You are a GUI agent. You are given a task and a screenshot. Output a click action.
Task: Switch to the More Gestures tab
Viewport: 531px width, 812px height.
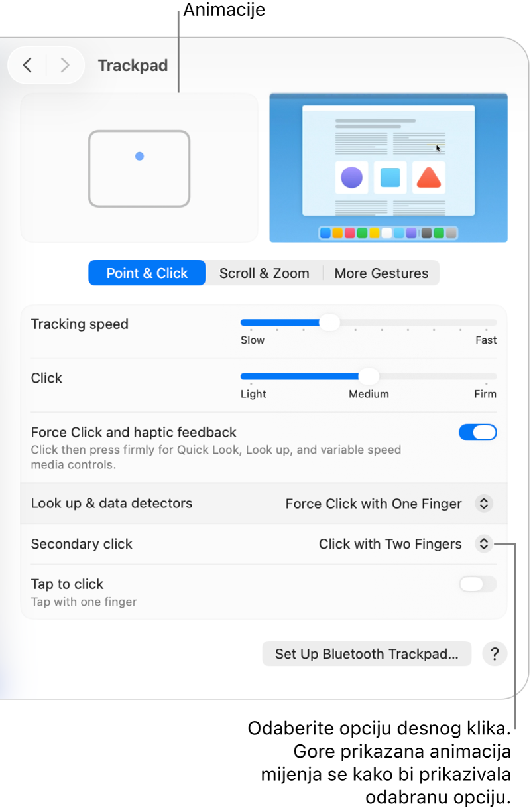[x=381, y=273]
